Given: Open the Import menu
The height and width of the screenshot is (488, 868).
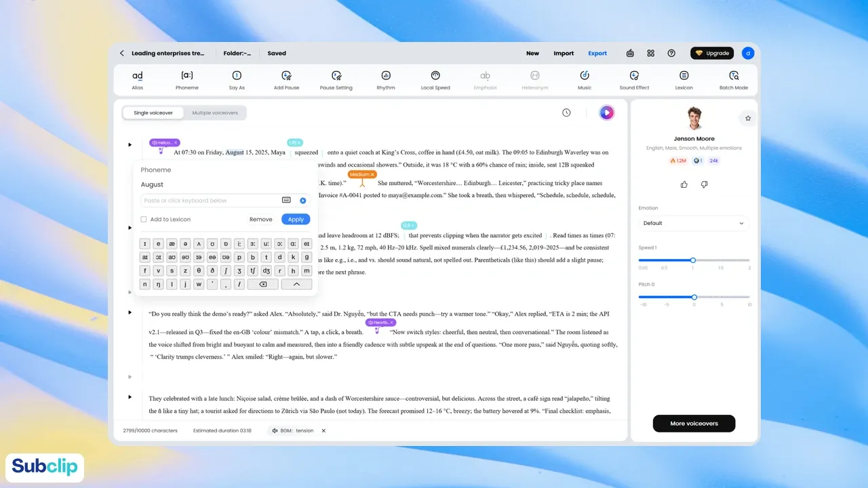Looking at the screenshot, I should [564, 53].
